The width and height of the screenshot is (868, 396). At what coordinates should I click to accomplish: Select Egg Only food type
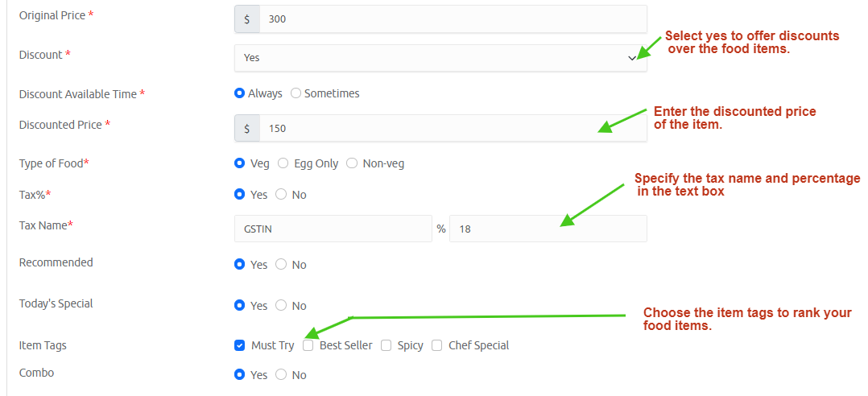[x=283, y=163]
